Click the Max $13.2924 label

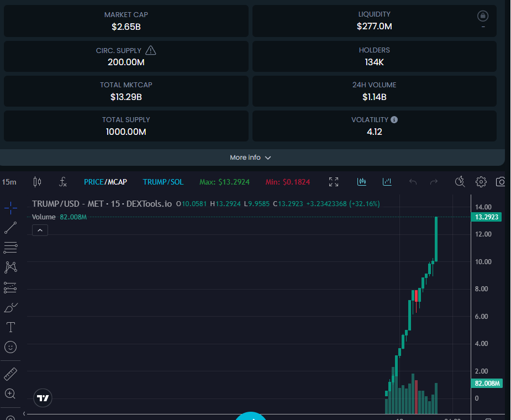click(x=224, y=182)
